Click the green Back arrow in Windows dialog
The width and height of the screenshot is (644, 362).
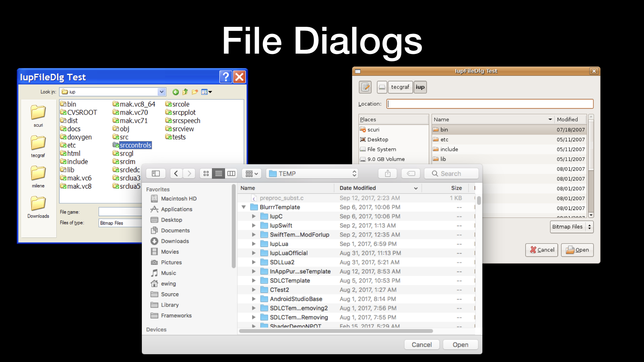pyautogui.click(x=175, y=92)
